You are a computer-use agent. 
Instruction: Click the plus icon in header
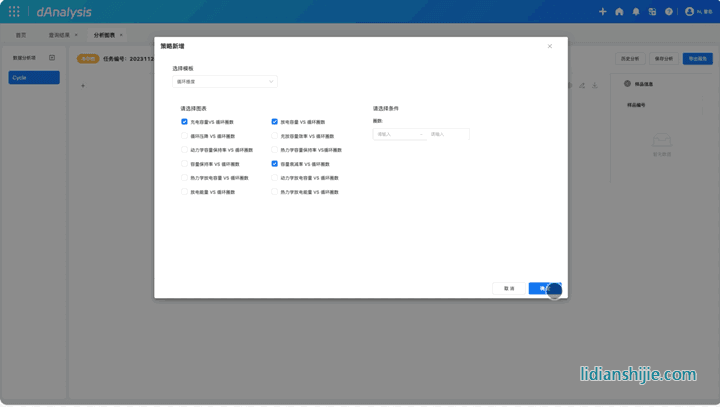tap(602, 12)
